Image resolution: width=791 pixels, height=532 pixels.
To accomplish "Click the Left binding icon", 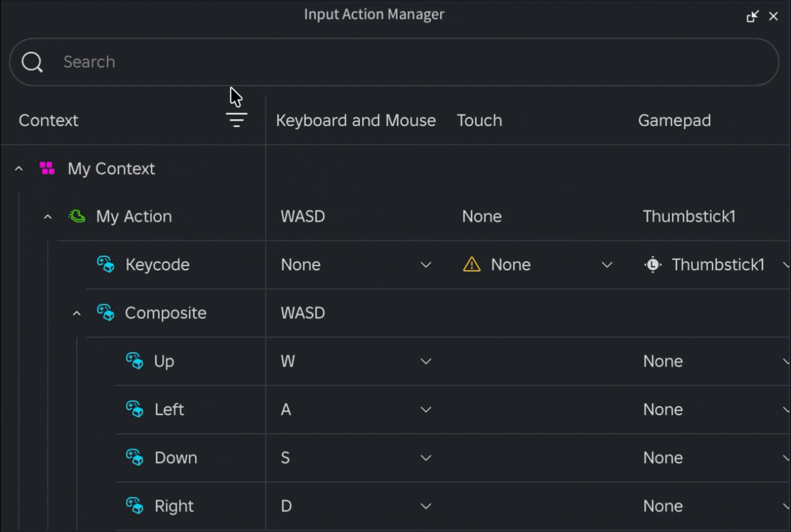I will click(x=135, y=409).
